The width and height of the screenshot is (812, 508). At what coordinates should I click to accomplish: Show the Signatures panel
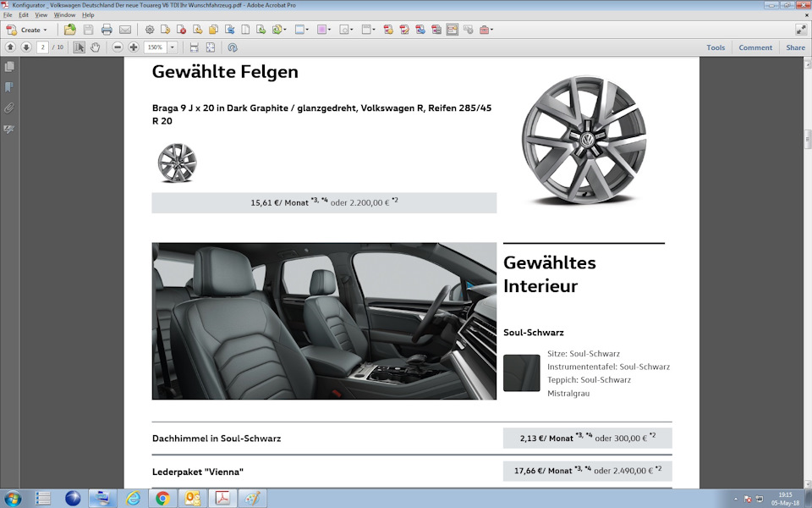tap(9, 129)
